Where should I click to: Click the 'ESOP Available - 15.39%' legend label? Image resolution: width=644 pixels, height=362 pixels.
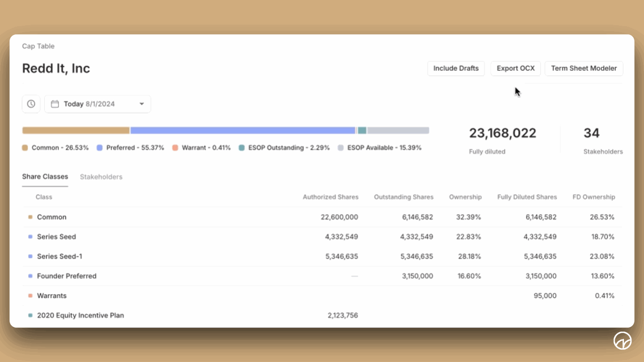pyautogui.click(x=384, y=148)
